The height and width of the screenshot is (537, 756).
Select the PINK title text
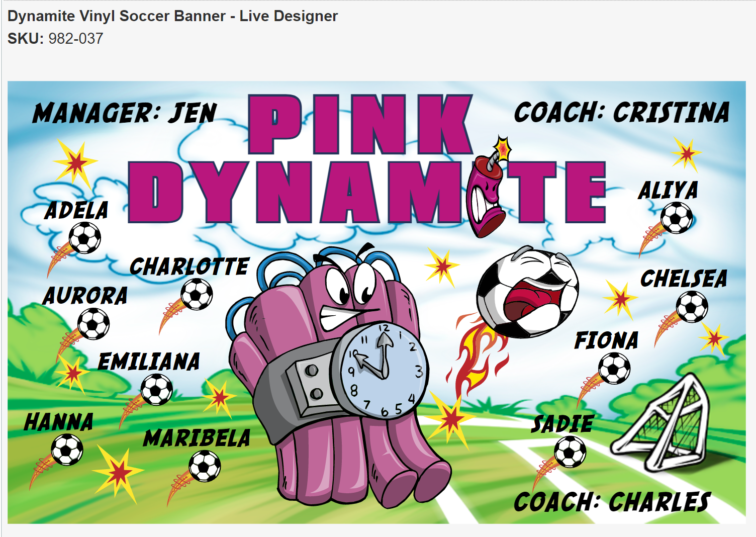(360, 124)
